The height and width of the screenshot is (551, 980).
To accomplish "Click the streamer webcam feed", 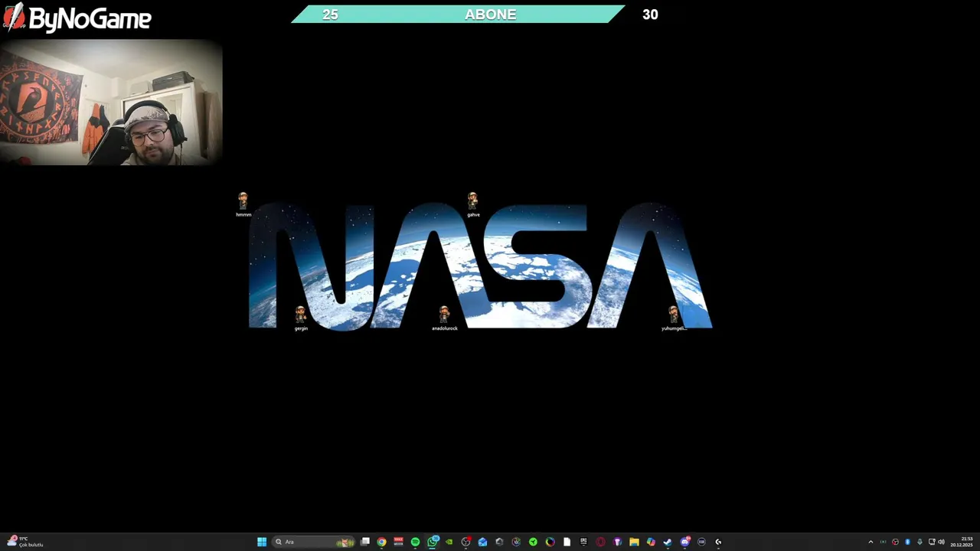I will coord(111,102).
